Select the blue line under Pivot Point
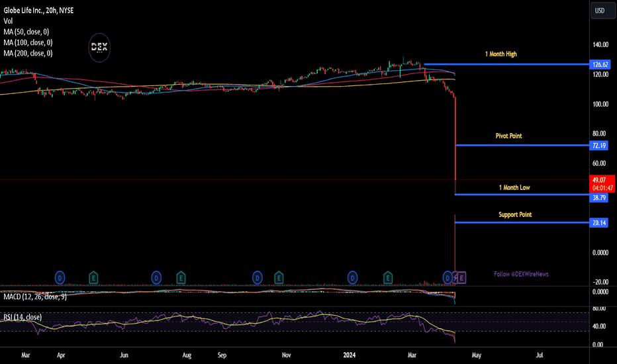Viewport: 617px width, 364px height. (522, 145)
